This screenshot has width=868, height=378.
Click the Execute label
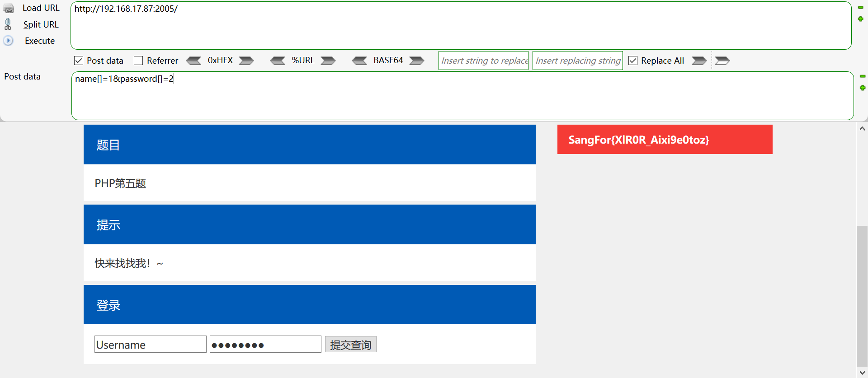click(40, 41)
